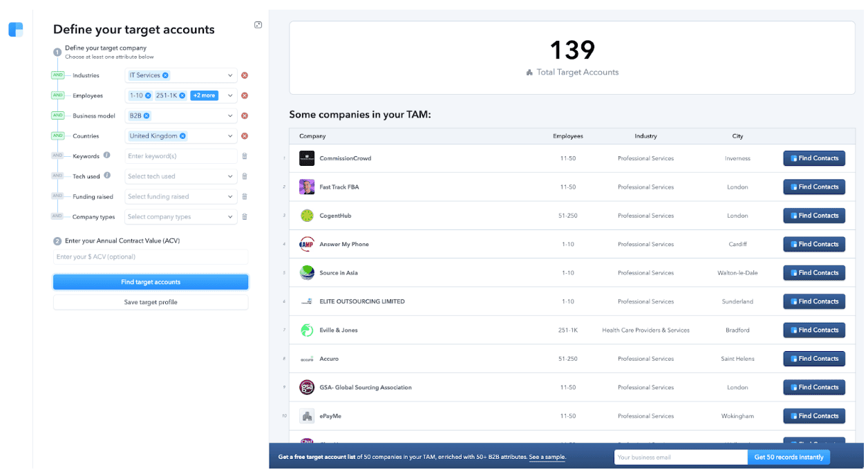868x472 pixels.
Task: Click the info icon next to Keywords
Action: point(108,155)
